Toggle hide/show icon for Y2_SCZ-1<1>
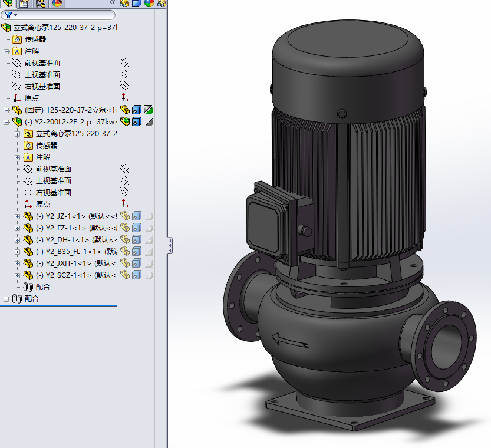Viewport: 491px width, 448px height. (x=124, y=275)
